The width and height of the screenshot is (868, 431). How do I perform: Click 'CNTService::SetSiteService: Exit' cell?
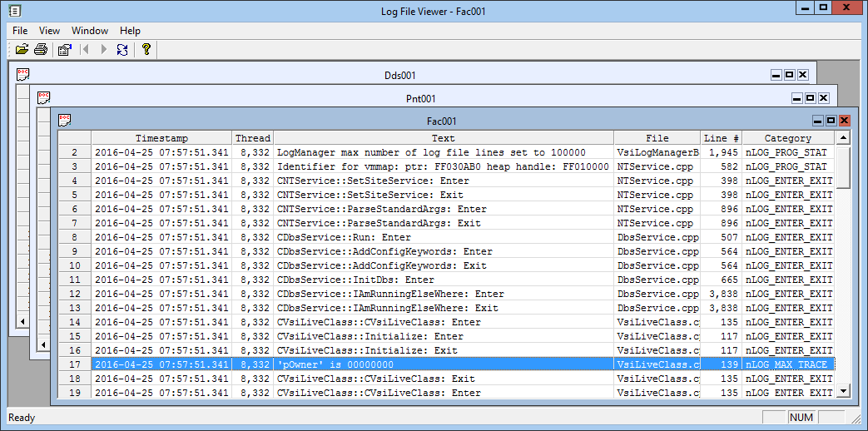444,195
